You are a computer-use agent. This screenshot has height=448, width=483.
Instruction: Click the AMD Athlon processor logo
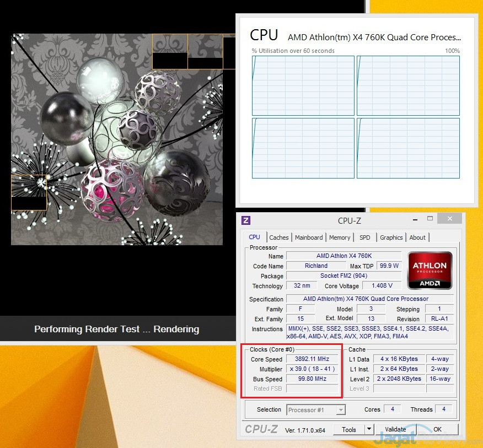[430, 271]
